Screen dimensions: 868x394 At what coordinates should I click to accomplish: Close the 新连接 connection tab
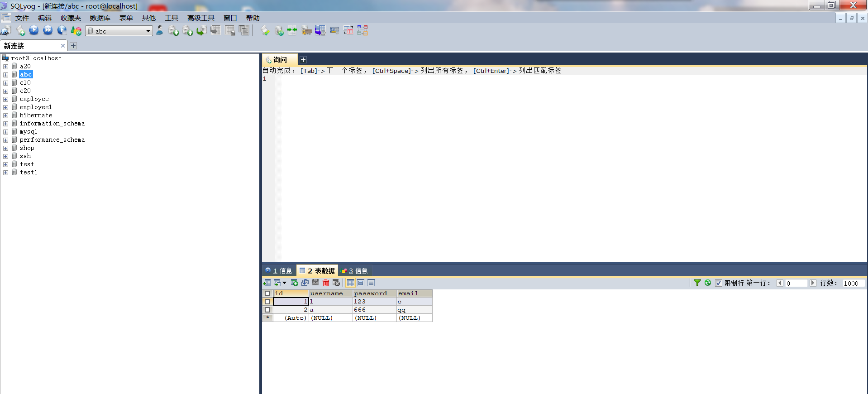coord(63,46)
